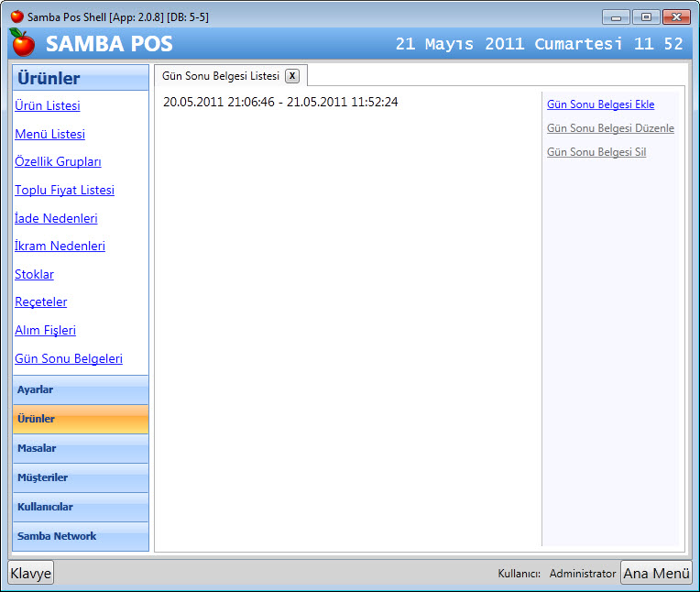Open İkram Nedenleri link

pyautogui.click(x=60, y=247)
